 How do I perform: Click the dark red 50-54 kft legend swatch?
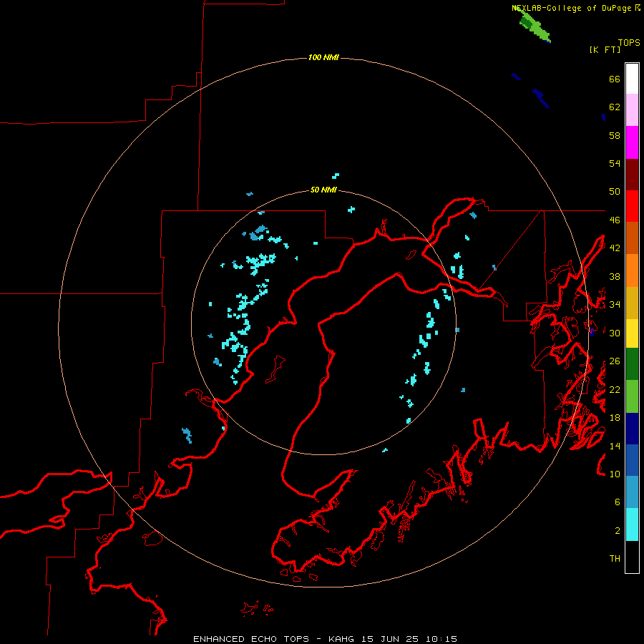pos(632,175)
